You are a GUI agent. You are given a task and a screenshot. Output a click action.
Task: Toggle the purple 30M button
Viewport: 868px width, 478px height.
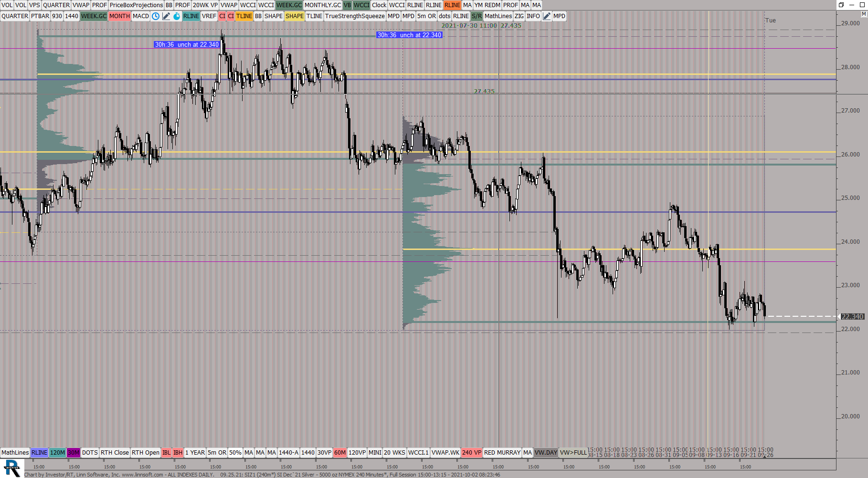[x=74, y=453]
